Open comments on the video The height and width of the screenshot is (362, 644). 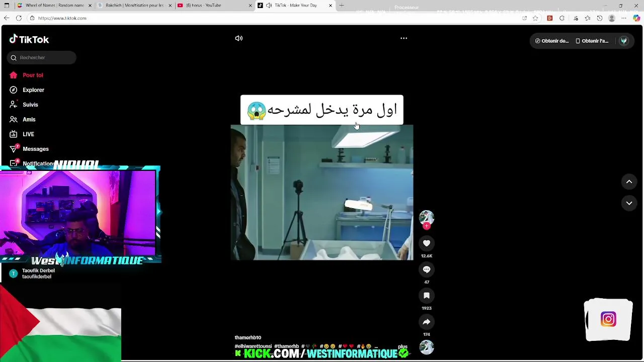(x=427, y=269)
